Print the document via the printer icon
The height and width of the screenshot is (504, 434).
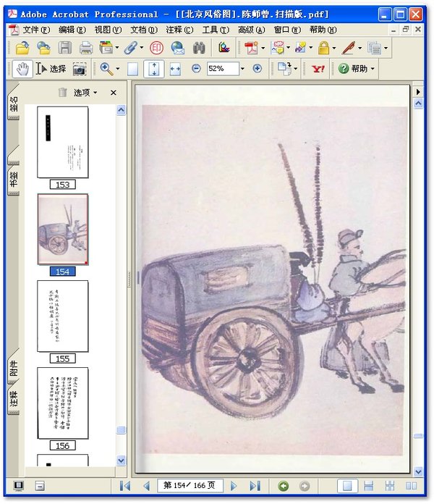85,49
